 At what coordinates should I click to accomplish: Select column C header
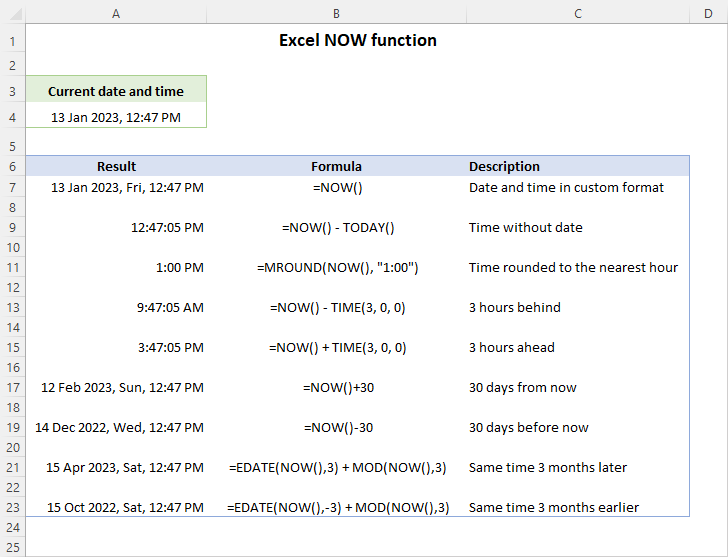(578, 14)
